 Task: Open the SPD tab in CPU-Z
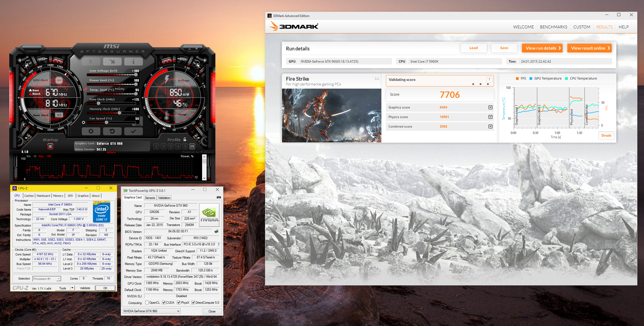[70, 196]
